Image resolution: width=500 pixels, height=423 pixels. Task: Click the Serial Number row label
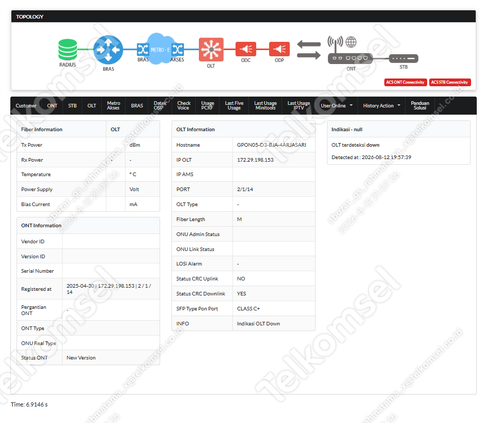click(37, 271)
